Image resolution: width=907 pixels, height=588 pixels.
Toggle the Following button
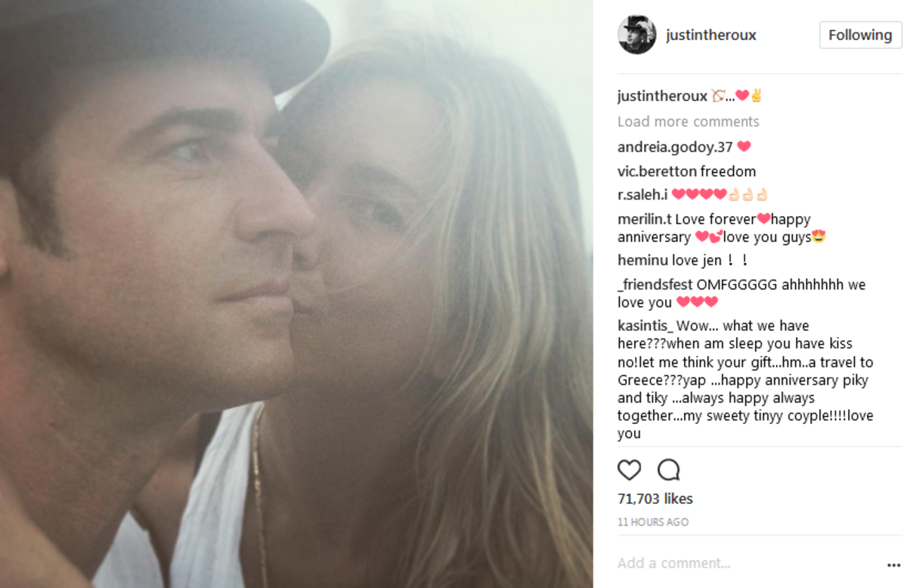click(x=860, y=35)
